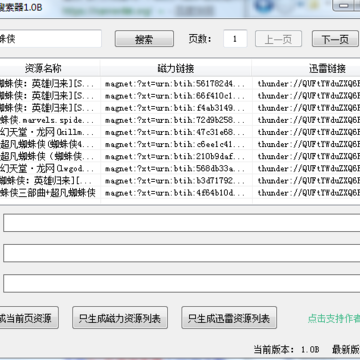Image resolution: width=360 pixels, height=360 pixels.
Task: Click 只生成迅雷资源列表 button
Action: tap(229, 318)
